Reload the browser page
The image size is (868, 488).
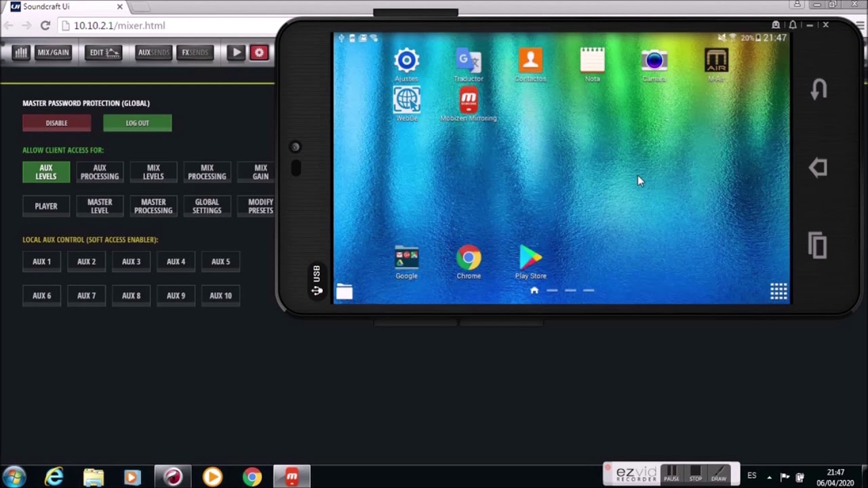pos(45,26)
